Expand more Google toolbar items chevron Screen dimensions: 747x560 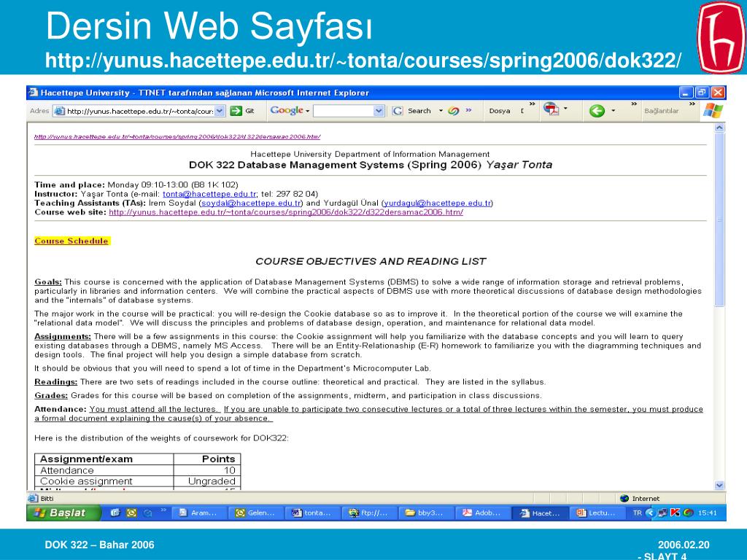[468, 110]
